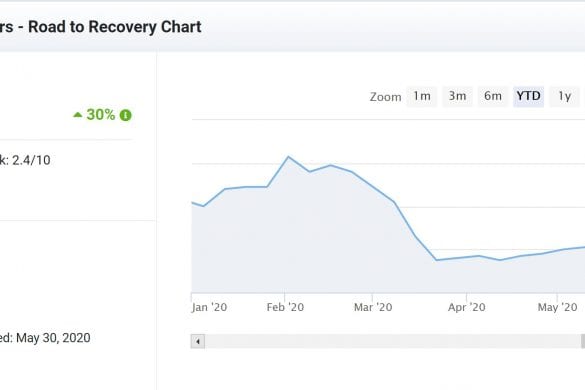Image resolution: width=585 pixels, height=390 pixels.
Task: Choose the 6m zoom option
Action: (493, 96)
